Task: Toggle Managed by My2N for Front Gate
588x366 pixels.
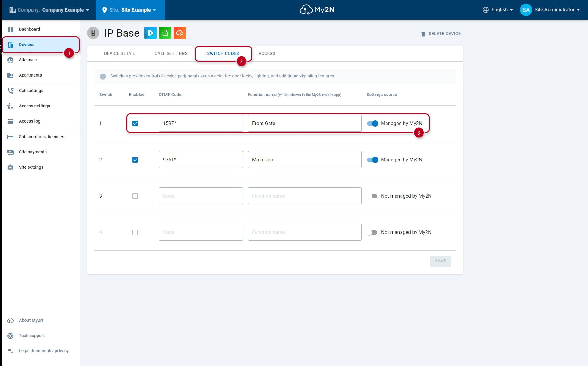Action: pos(372,124)
